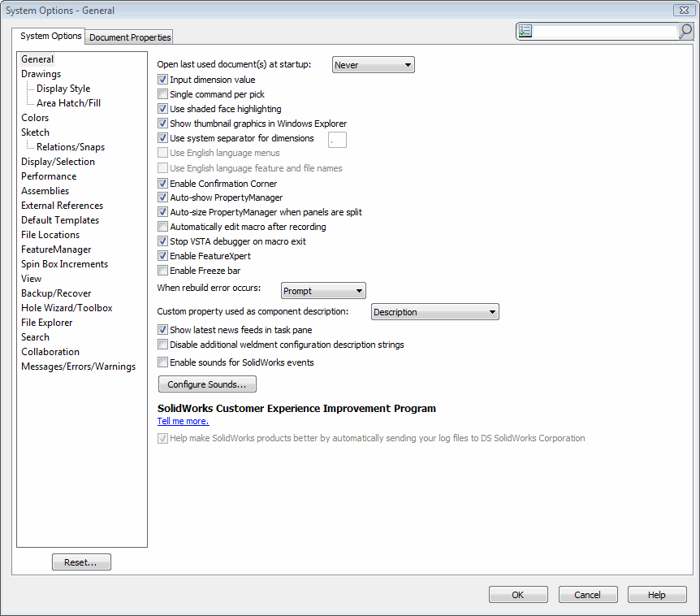Switch to the Document Properties tab
The image size is (700, 616).
[x=129, y=37]
